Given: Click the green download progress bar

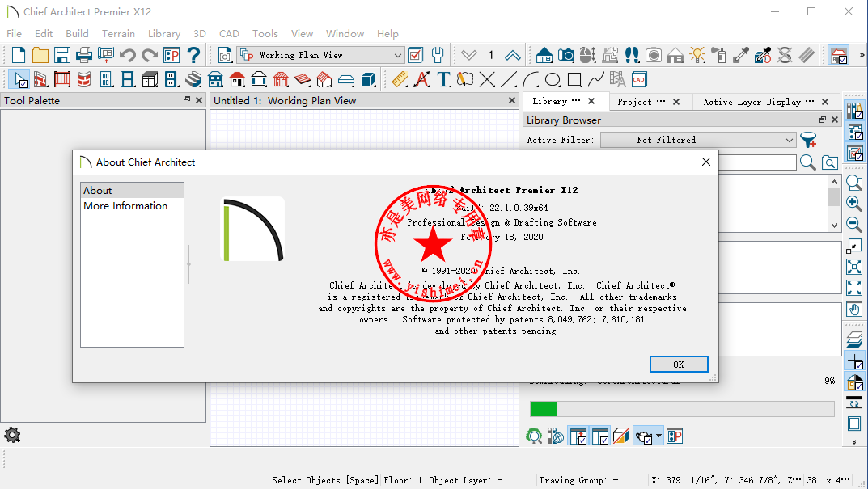Looking at the screenshot, I should pos(544,409).
